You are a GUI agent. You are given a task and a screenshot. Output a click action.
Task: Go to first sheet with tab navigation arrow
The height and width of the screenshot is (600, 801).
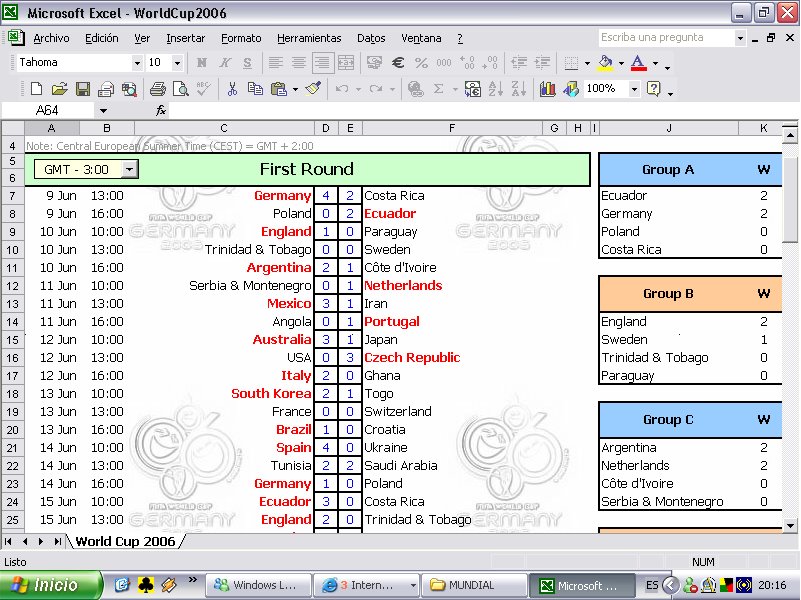coord(9,541)
